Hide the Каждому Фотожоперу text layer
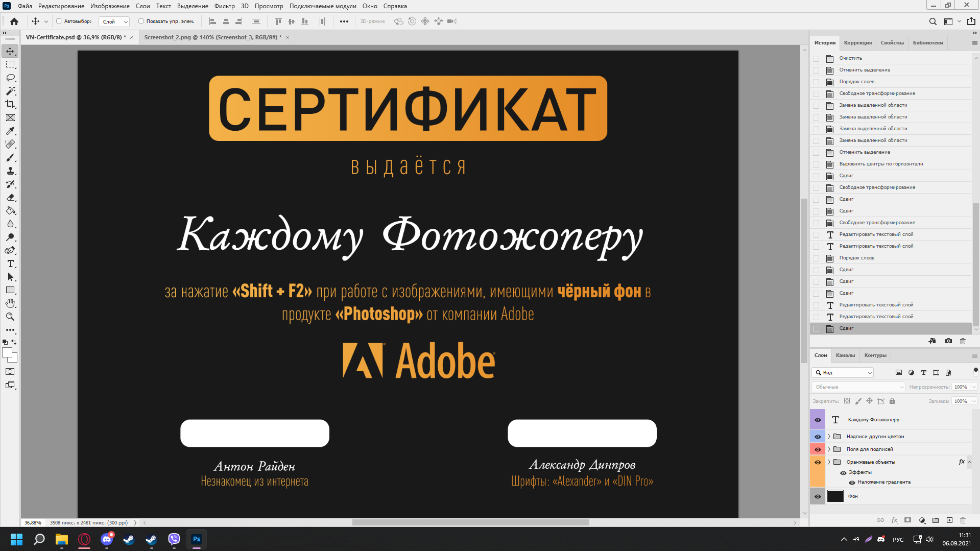 [x=818, y=420]
